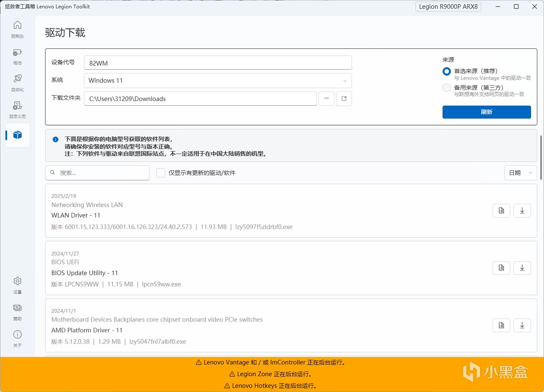Click the Legion R9000P ARX8 device badge
Image resolution: width=544 pixels, height=392 pixels.
(448, 7)
